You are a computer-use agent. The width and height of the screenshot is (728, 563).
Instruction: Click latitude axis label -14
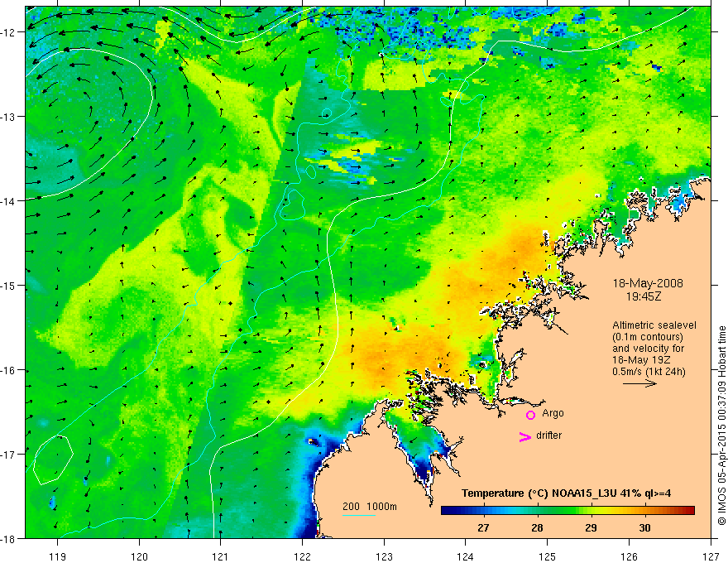click(x=9, y=201)
